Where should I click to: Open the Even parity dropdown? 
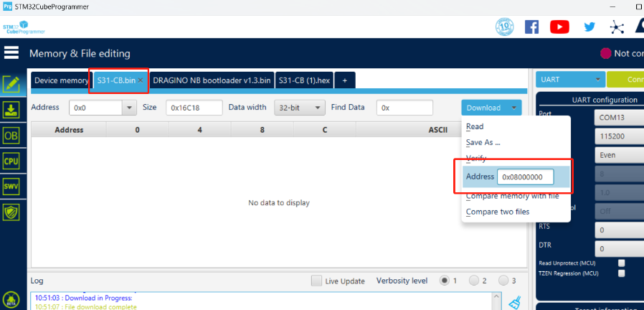coord(619,155)
